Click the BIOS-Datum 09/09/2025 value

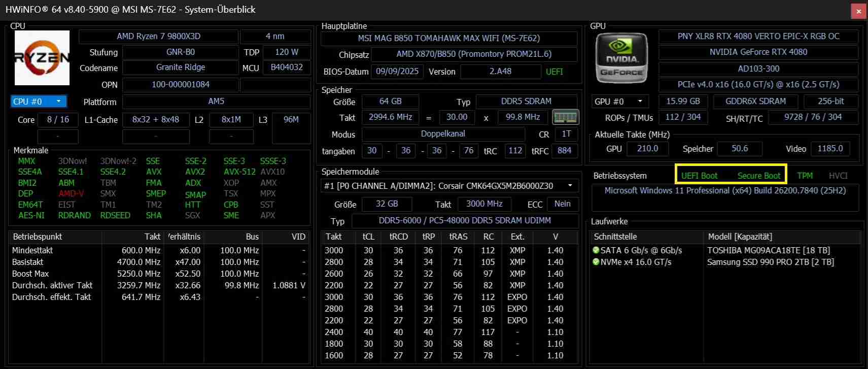coord(397,72)
